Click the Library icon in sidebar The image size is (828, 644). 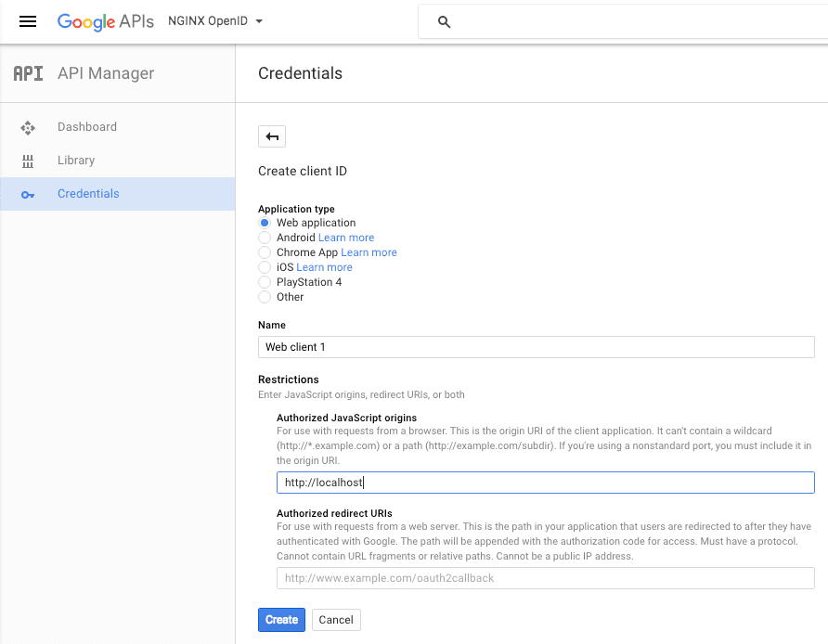tap(28, 161)
